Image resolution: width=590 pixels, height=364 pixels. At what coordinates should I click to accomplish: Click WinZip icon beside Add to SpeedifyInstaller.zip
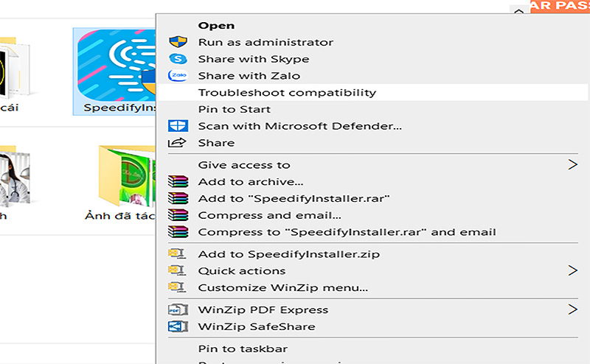pos(177,253)
